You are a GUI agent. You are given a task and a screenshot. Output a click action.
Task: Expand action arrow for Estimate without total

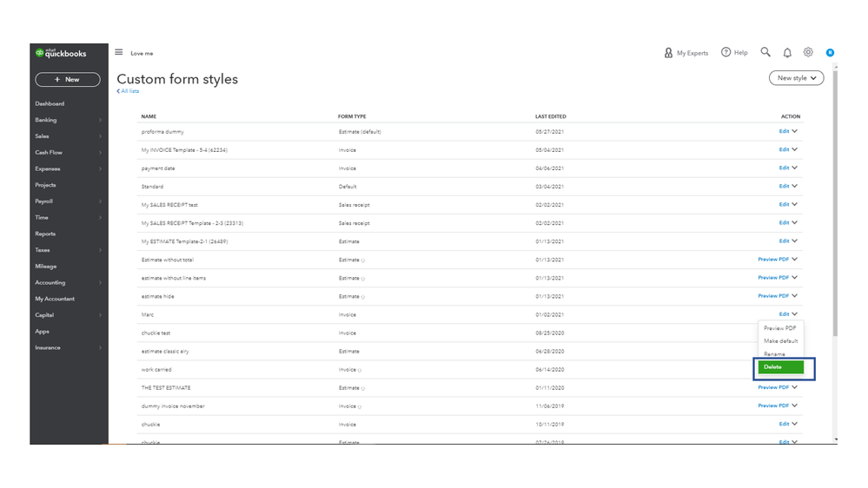795,259
